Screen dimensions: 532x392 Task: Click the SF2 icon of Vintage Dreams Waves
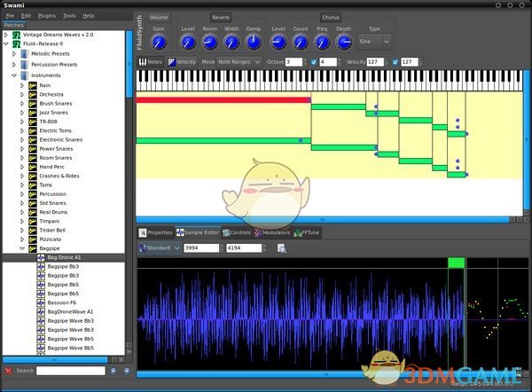pyautogui.click(x=16, y=35)
